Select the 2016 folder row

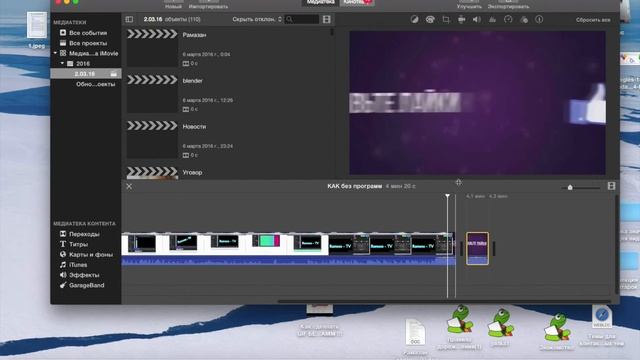(86, 63)
